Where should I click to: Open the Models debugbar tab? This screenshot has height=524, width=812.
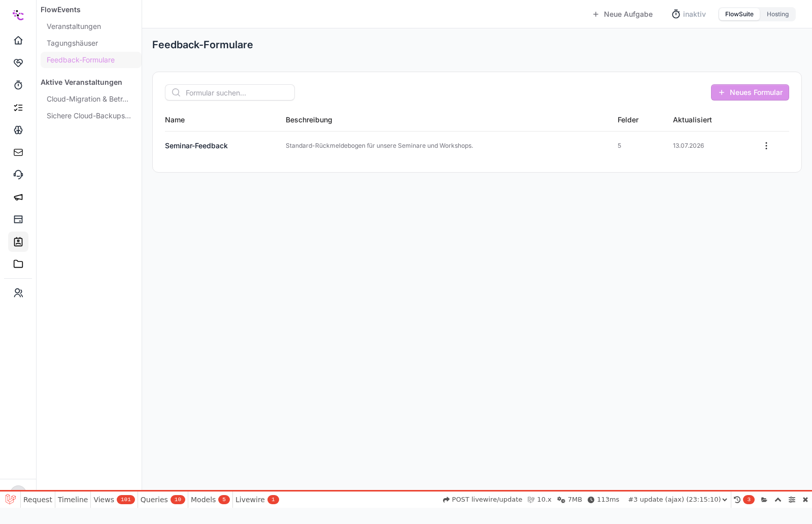210,500
